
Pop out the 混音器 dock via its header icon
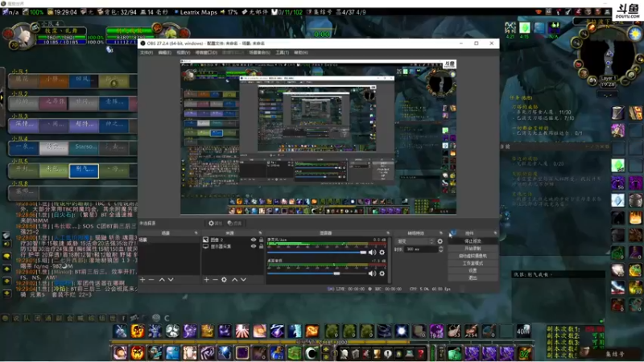point(388,233)
